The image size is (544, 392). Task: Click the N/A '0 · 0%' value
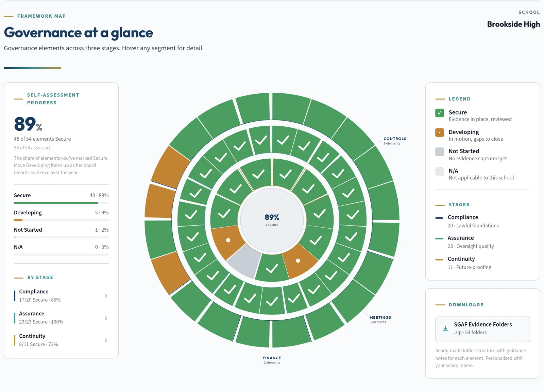click(102, 247)
